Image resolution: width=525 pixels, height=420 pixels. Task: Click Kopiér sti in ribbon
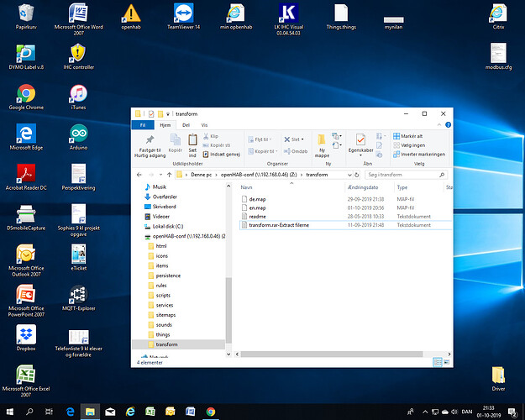[217, 145]
